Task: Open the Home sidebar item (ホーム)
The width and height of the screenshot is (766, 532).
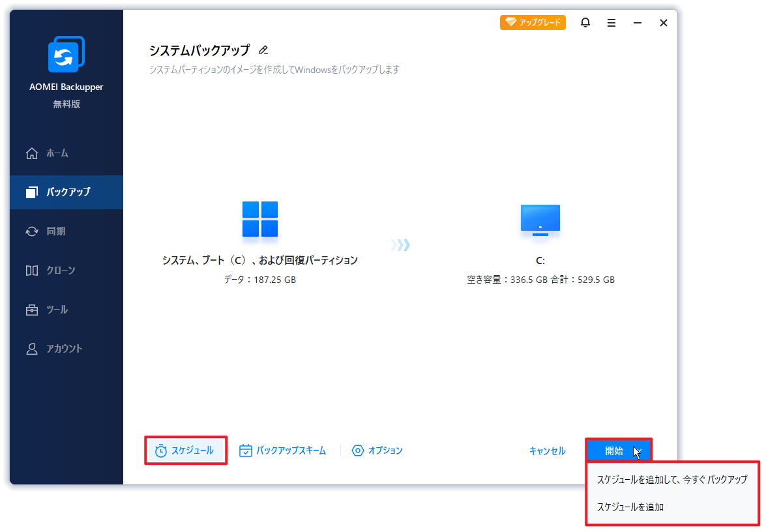Action: tap(66, 153)
